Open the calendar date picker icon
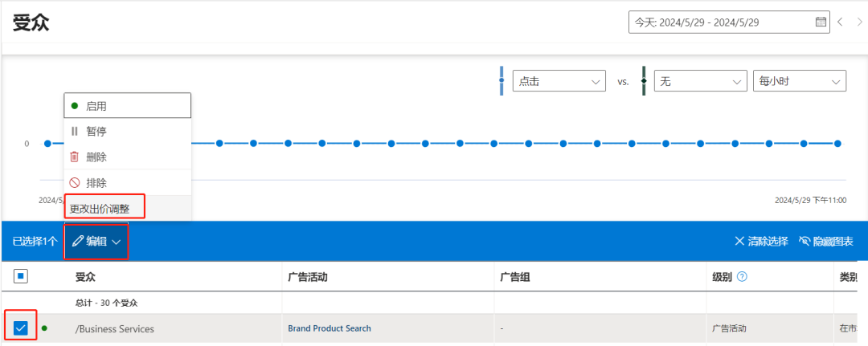Viewport: 868px width, 346px height. click(821, 22)
